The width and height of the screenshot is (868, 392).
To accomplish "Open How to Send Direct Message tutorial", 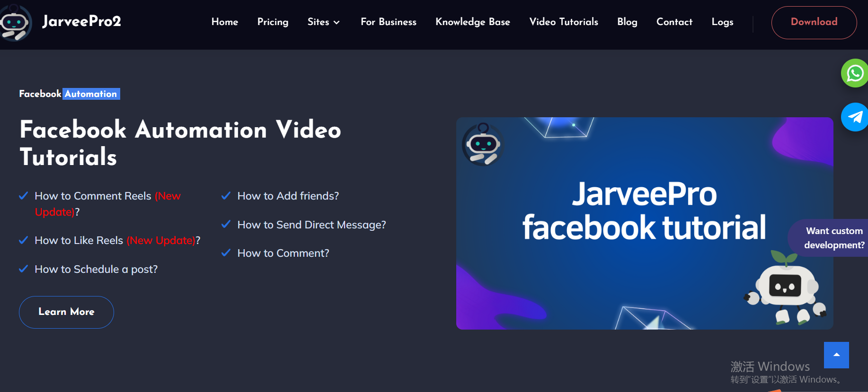I will [x=311, y=225].
